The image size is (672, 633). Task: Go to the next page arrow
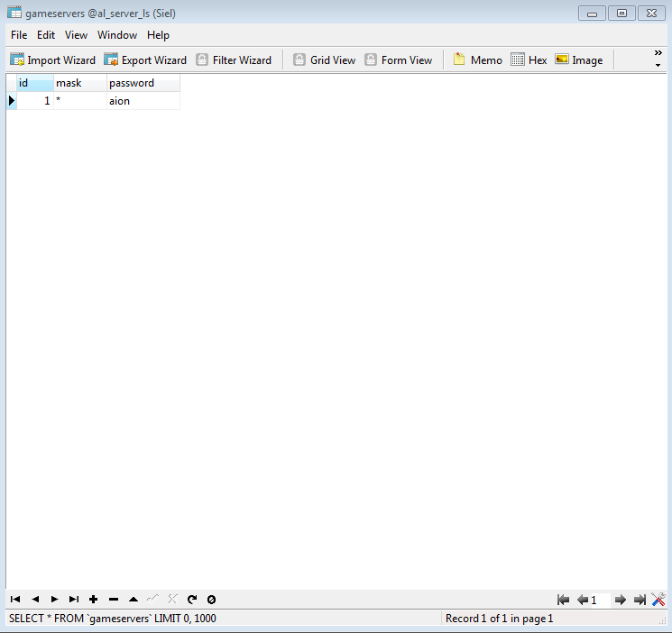tap(620, 600)
